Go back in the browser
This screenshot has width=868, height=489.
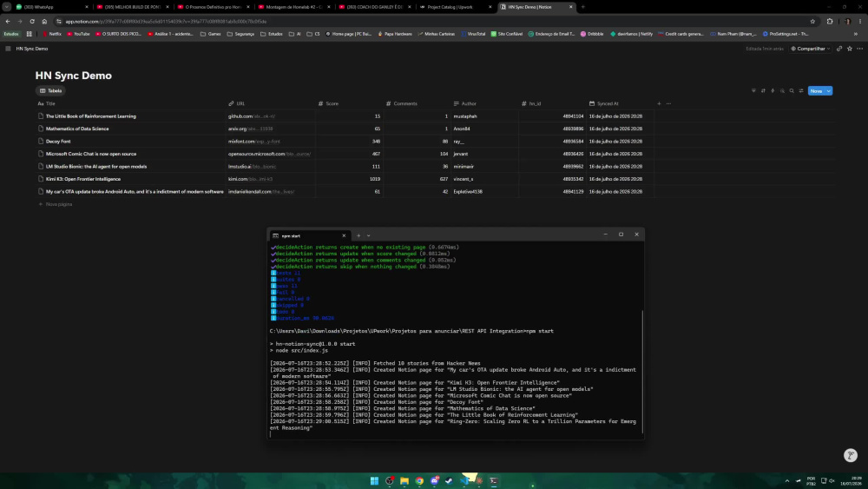pos(8,21)
